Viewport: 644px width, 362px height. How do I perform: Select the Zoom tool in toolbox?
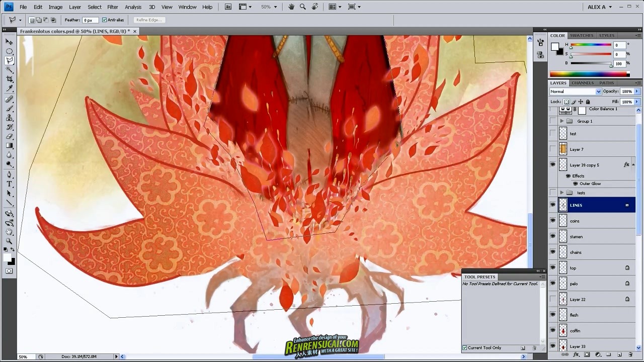coord(9,242)
